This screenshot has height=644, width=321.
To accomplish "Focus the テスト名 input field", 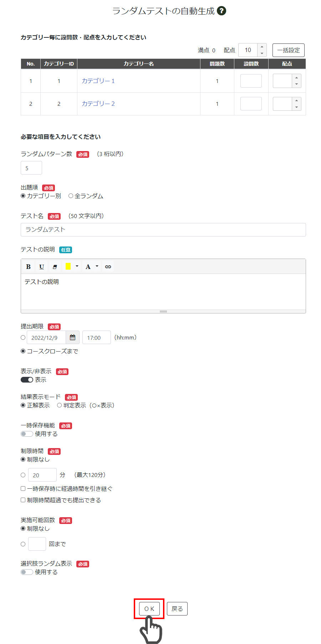I will [x=163, y=230].
